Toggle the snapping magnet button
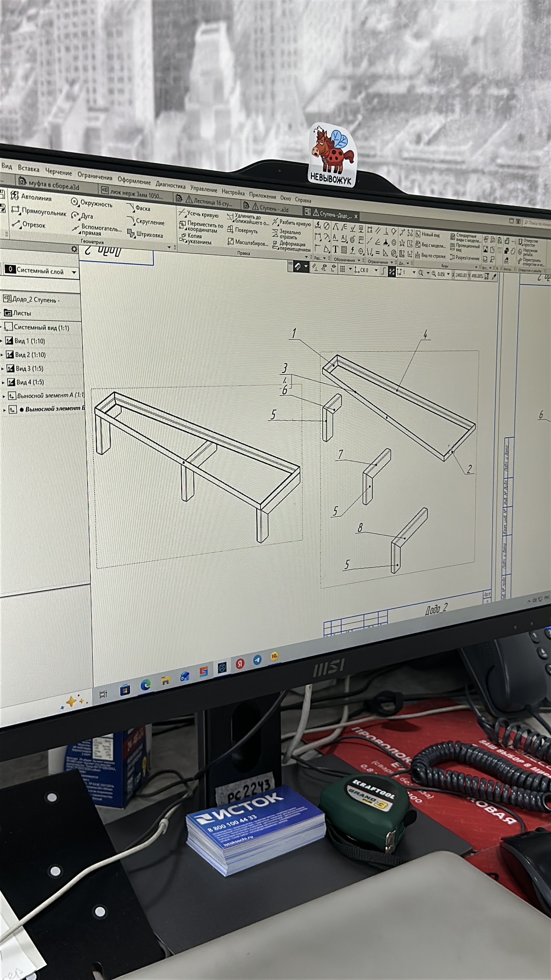 click(x=298, y=267)
